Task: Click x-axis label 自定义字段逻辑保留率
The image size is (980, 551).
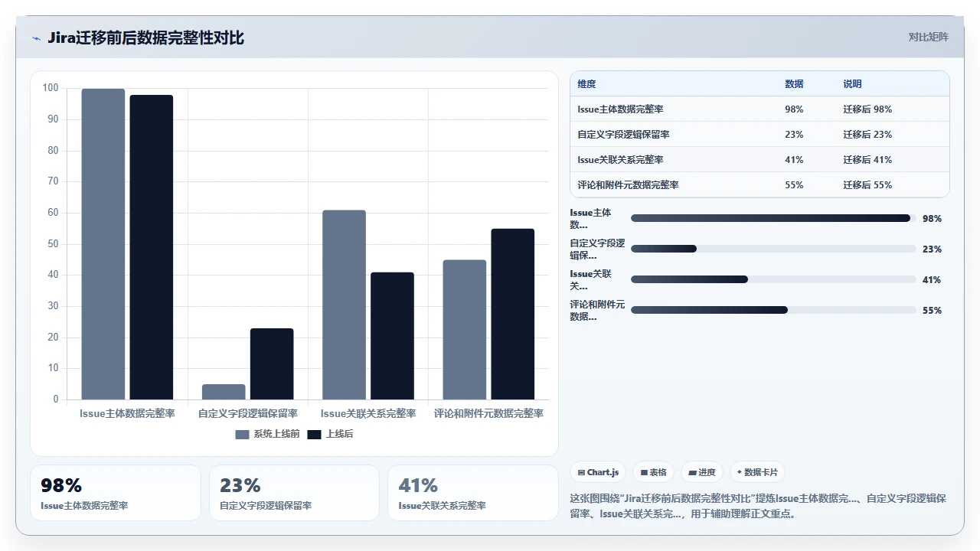Action: (x=248, y=413)
